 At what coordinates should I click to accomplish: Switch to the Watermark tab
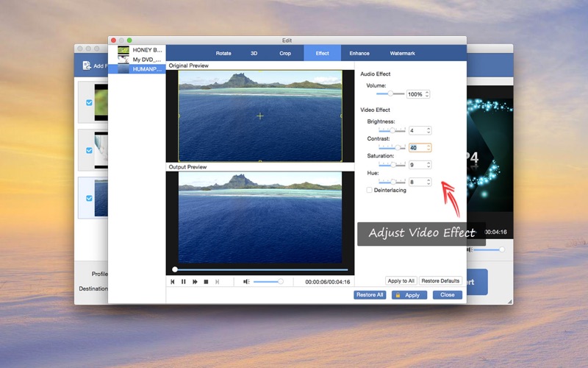[402, 54]
